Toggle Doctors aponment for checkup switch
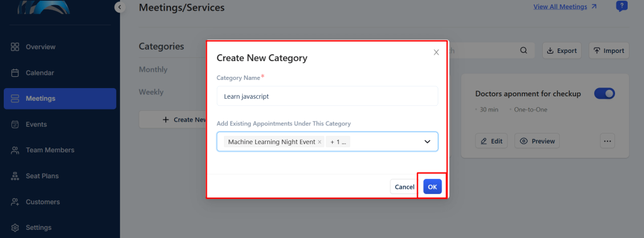The image size is (644, 238). tap(604, 94)
